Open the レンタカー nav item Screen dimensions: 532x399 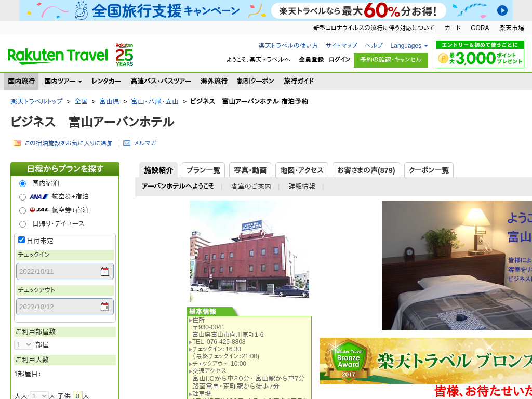pos(106,81)
